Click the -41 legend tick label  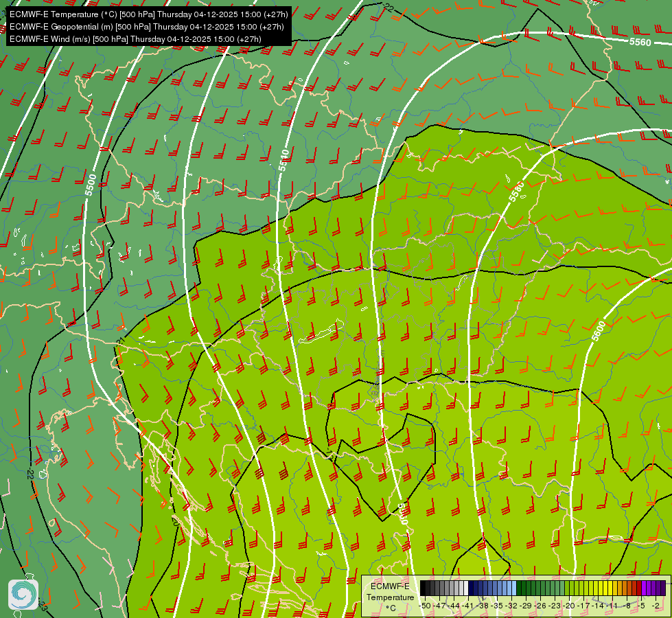tap(467, 606)
